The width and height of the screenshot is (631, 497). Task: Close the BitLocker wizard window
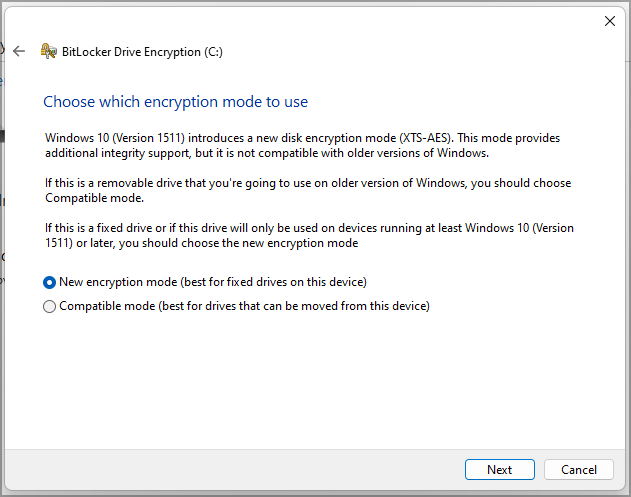tap(610, 20)
